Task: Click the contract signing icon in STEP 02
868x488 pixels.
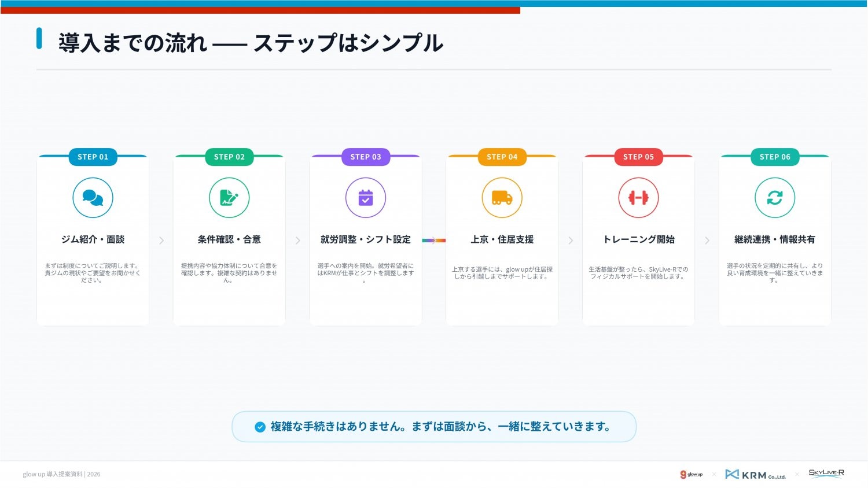Action: pos(229,198)
